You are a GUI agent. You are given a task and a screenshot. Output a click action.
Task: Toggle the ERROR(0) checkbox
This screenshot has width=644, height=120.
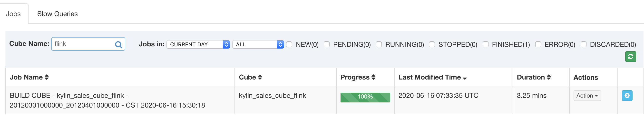pyautogui.click(x=538, y=44)
